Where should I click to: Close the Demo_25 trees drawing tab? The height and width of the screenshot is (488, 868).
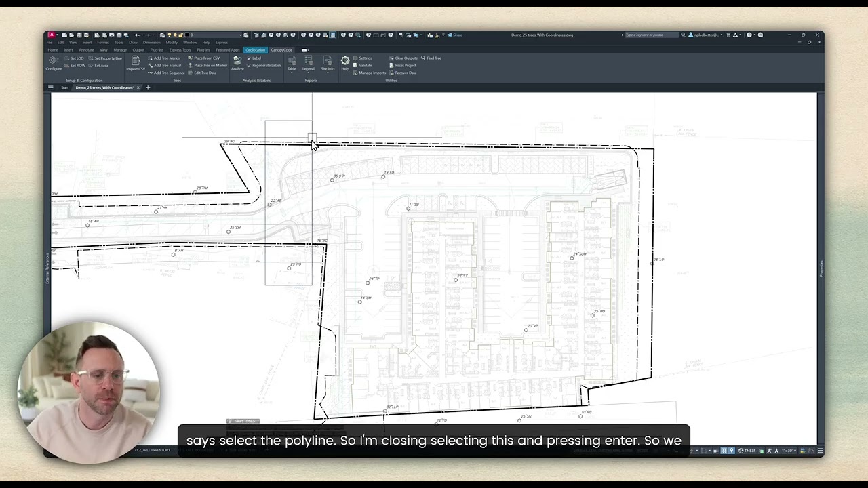138,87
